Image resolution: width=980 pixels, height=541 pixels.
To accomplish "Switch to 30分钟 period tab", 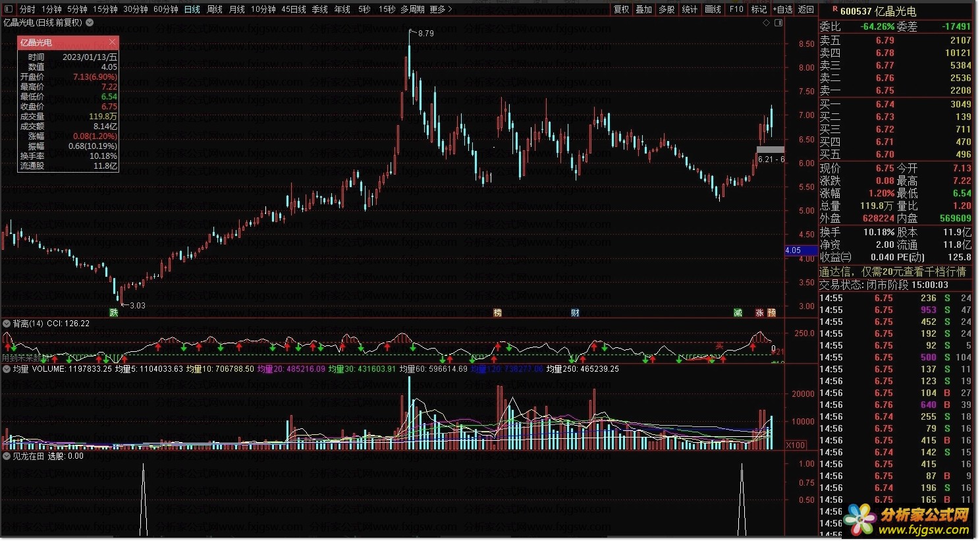I will point(136,9).
